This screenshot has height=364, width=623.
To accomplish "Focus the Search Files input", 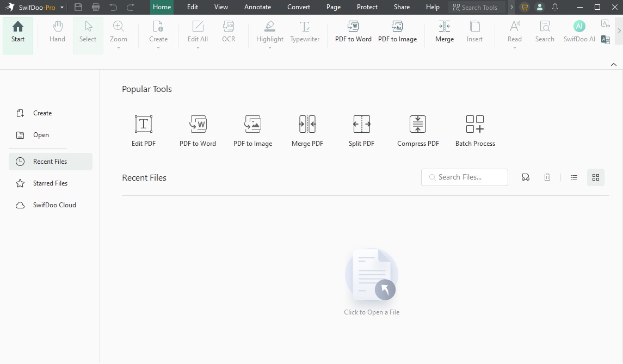I will pyautogui.click(x=465, y=177).
